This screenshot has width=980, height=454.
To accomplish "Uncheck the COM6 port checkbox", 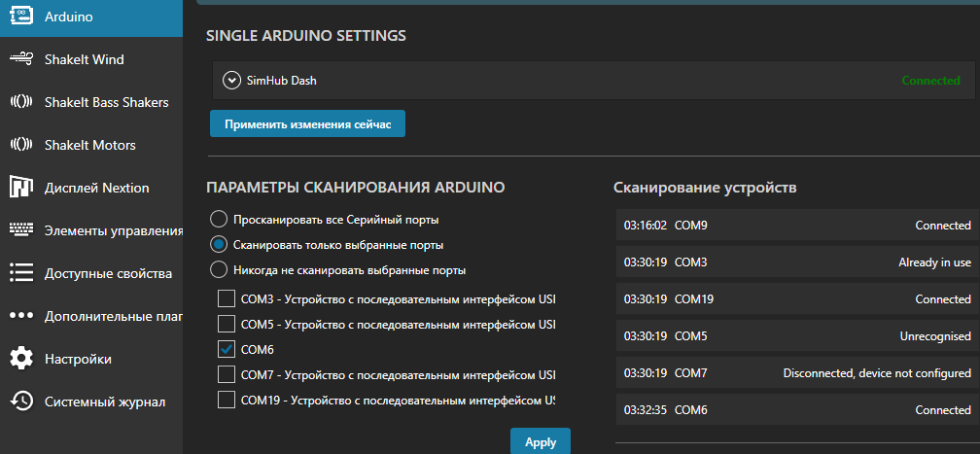I will point(226,348).
